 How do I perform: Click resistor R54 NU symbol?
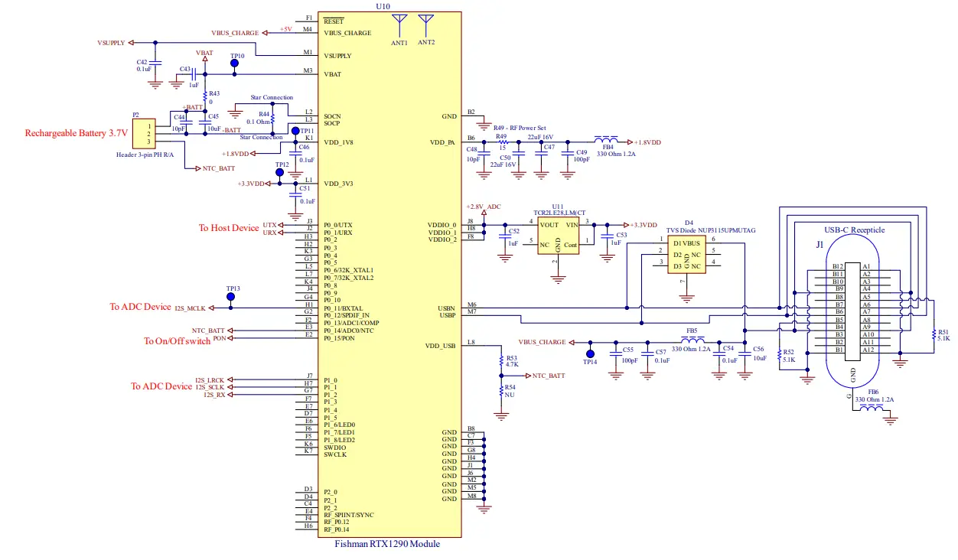pyautogui.click(x=501, y=391)
